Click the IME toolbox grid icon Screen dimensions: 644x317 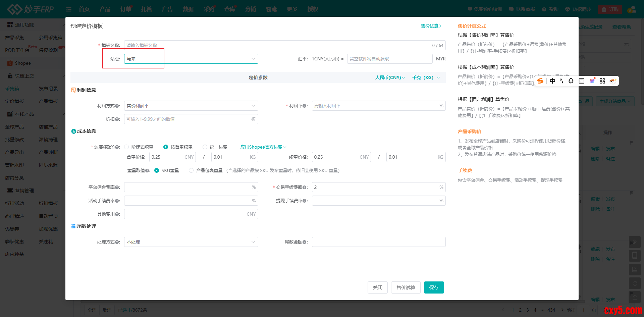pos(602,81)
